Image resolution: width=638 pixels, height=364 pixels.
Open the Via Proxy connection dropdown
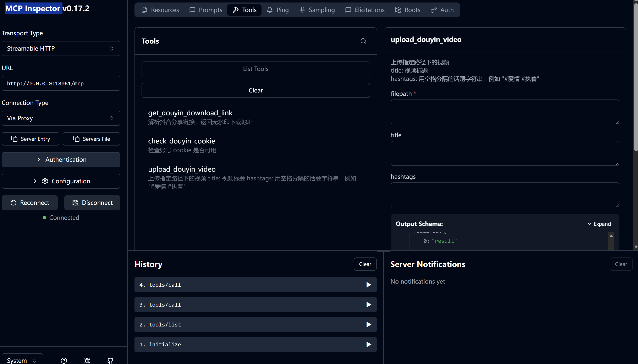pos(61,118)
